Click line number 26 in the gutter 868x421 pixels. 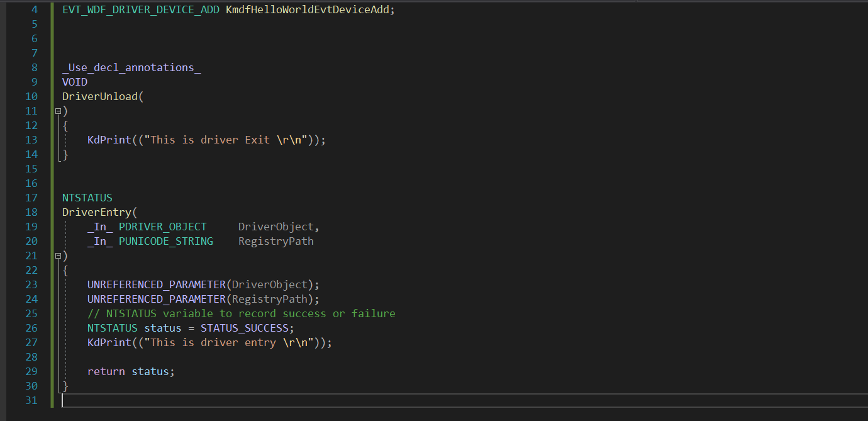pyautogui.click(x=31, y=328)
